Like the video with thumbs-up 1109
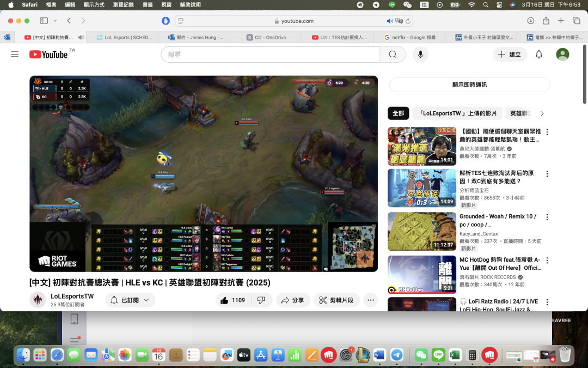 pos(232,300)
